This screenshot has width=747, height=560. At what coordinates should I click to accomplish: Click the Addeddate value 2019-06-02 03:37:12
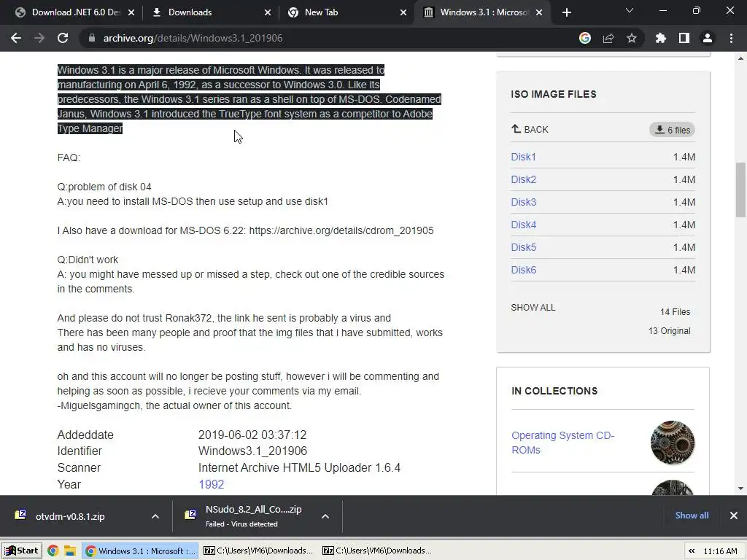coord(252,435)
